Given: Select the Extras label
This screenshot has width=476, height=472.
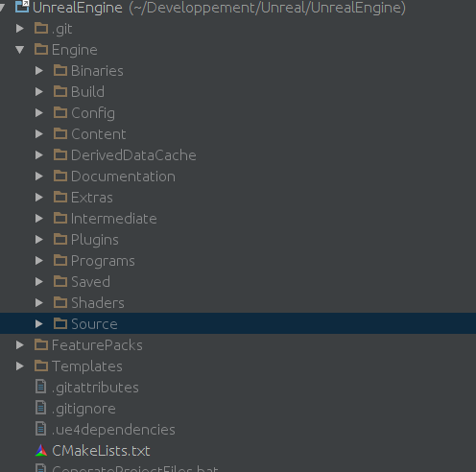Looking at the screenshot, I should point(92,198).
